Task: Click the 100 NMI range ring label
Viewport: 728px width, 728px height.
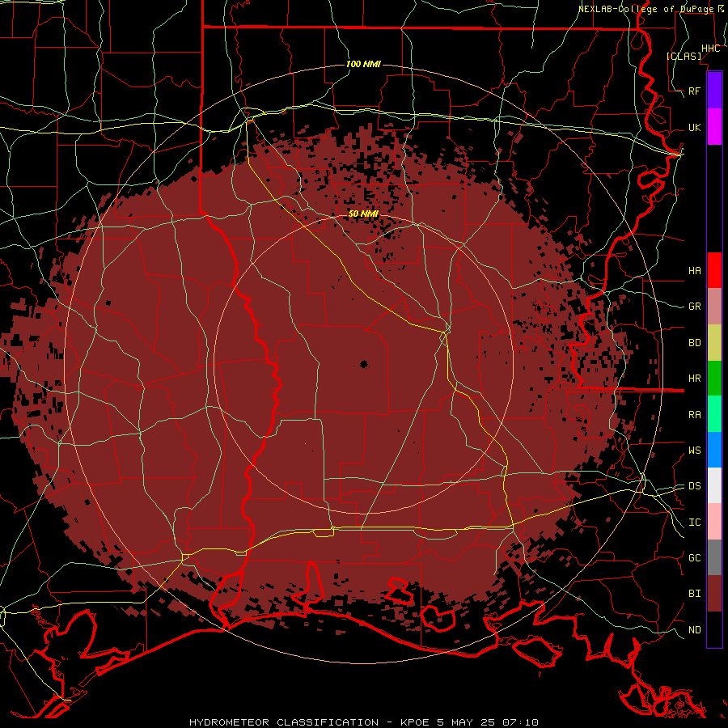Action: click(x=363, y=64)
